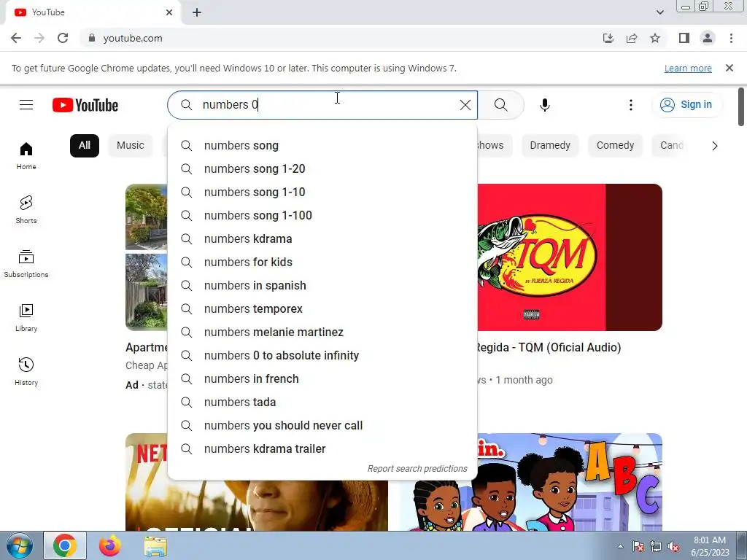Screen dimensions: 747x560
Task: Select the Dramedy filter chip
Action: coord(550,145)
